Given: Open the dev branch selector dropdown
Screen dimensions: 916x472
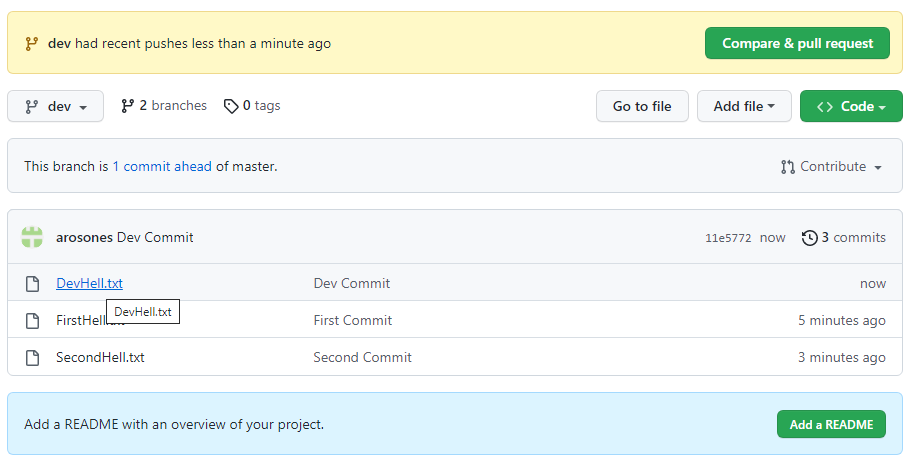Looking at the screenshot, I should click(x=55, y=106).
